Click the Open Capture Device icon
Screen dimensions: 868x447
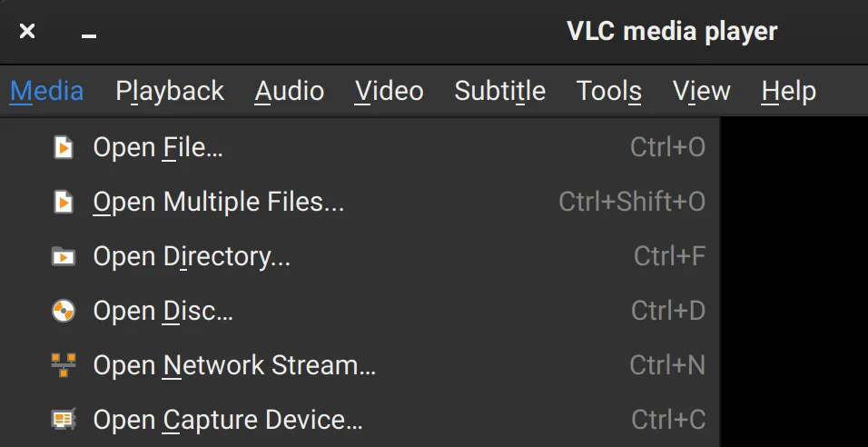(64, 420)
